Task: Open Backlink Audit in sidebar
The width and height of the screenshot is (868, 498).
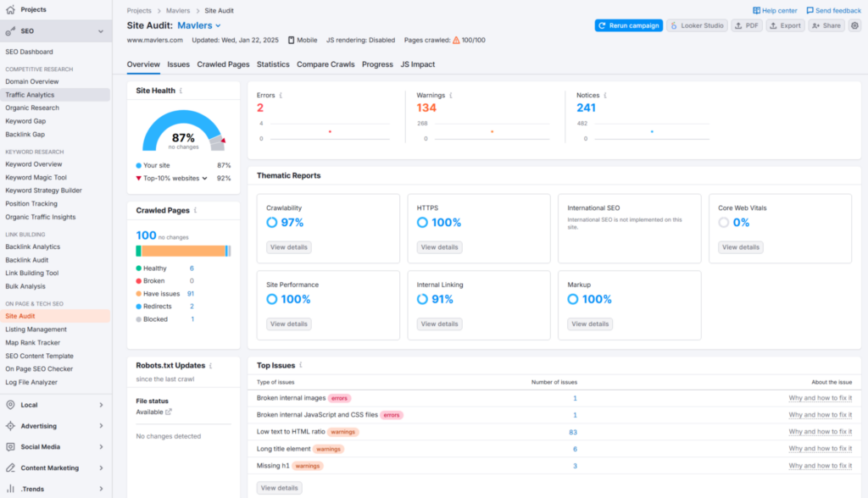Action: [x=26, y=260]
